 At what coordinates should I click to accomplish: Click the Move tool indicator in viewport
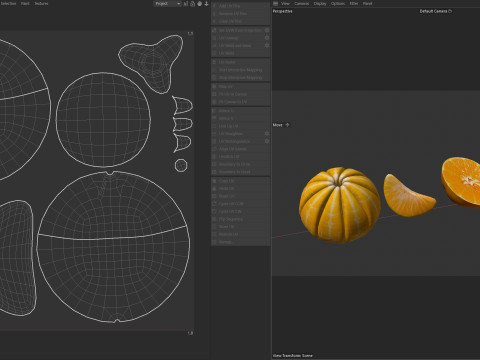click(x=281, y=125)
